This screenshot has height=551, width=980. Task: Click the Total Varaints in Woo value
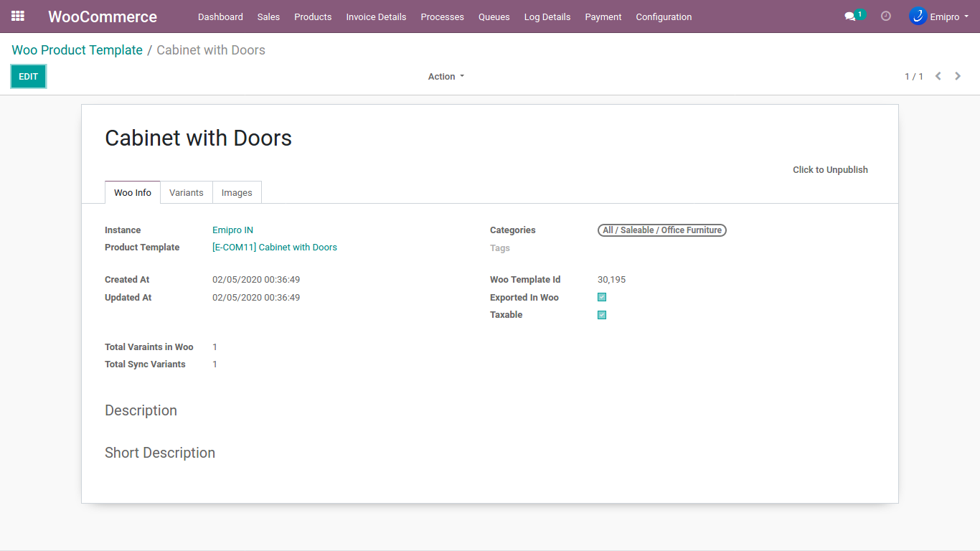[215, 347]
